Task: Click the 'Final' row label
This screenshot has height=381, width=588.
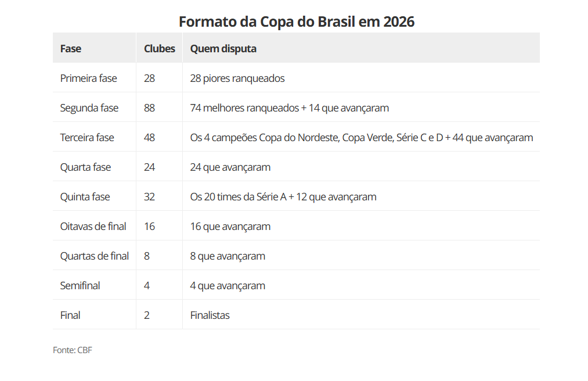Action: tap(70, 315)
